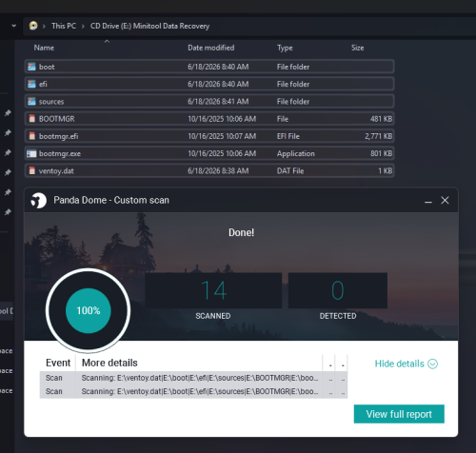Viewport: 476px width, 453px height.
Task: Click the Event column header
Action: (58, 363)
